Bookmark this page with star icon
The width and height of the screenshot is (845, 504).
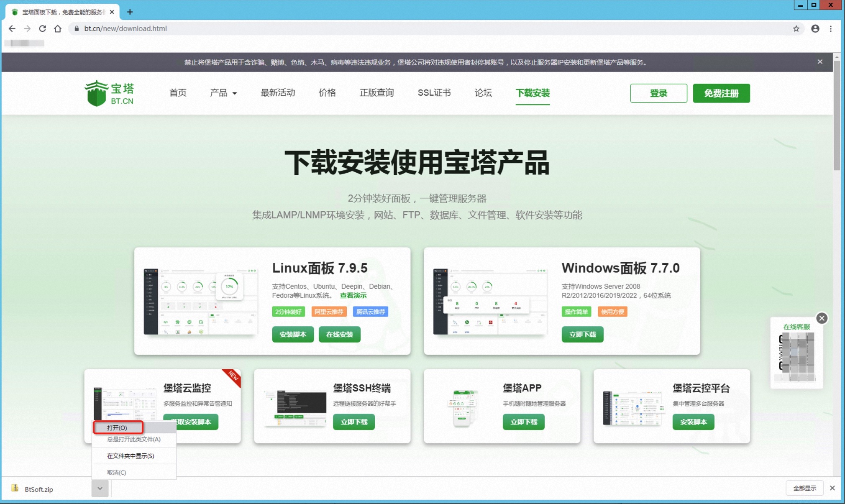click(796, 28)
